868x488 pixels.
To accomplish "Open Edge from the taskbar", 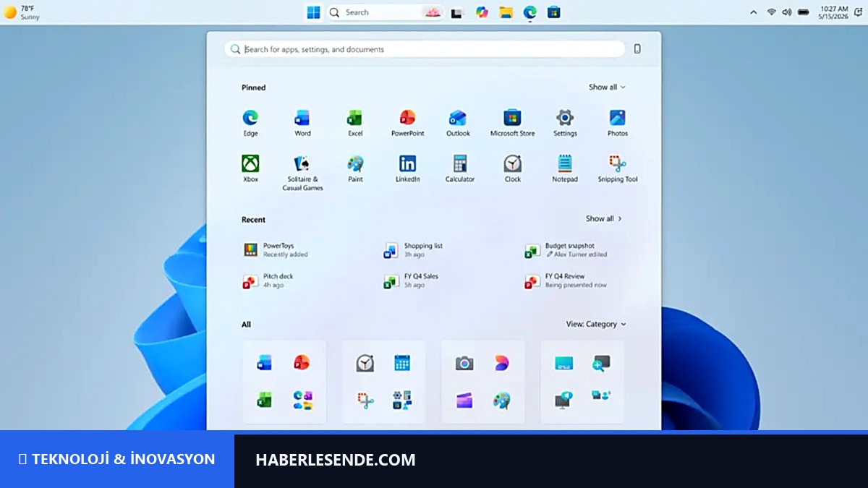I will [x=530, y=12].
